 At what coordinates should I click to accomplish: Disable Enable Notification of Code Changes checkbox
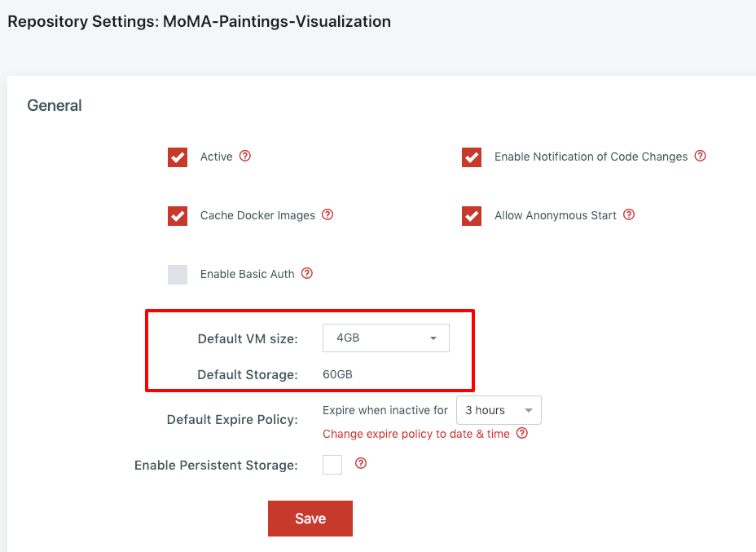tap(472, 157)
